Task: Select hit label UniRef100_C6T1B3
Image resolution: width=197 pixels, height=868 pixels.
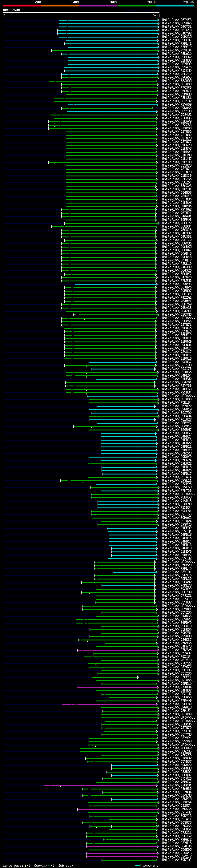Action: 177,365
